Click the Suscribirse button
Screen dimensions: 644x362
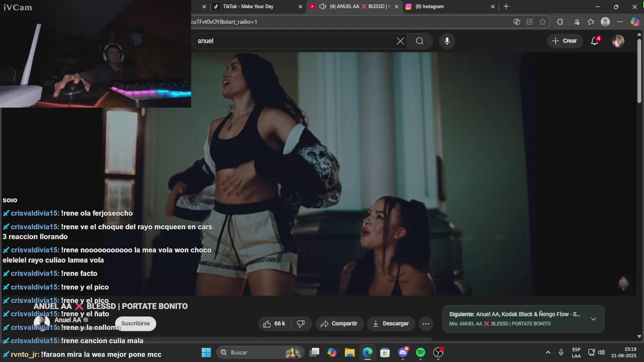point(135,324)
